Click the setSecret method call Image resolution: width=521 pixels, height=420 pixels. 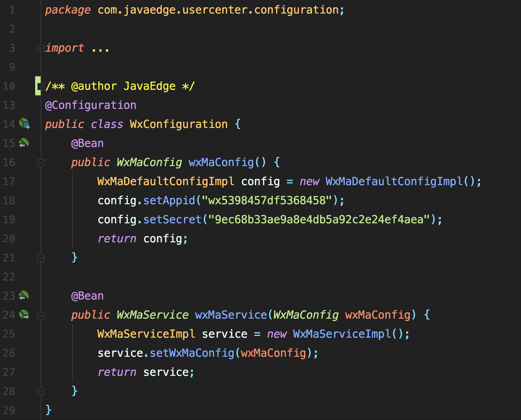[172, 220]
